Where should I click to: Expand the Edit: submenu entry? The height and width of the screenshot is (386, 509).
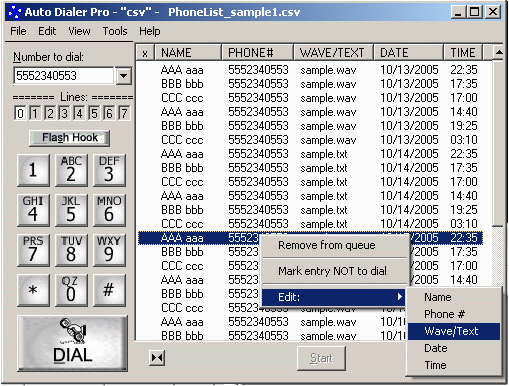334,297
